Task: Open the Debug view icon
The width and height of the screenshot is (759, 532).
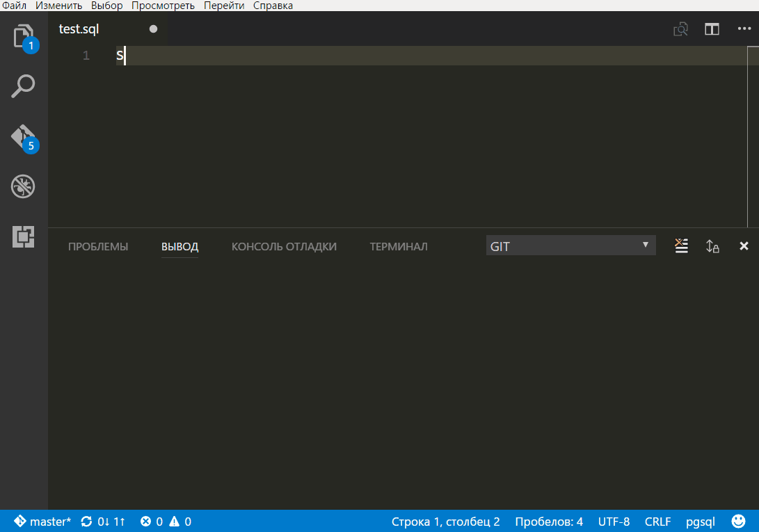Action: [x=24, y=186]
